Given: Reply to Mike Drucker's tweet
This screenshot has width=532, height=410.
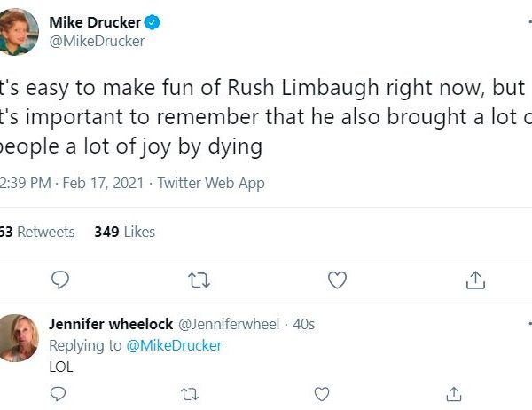Looking at the screenshot, I should [60, 280].
